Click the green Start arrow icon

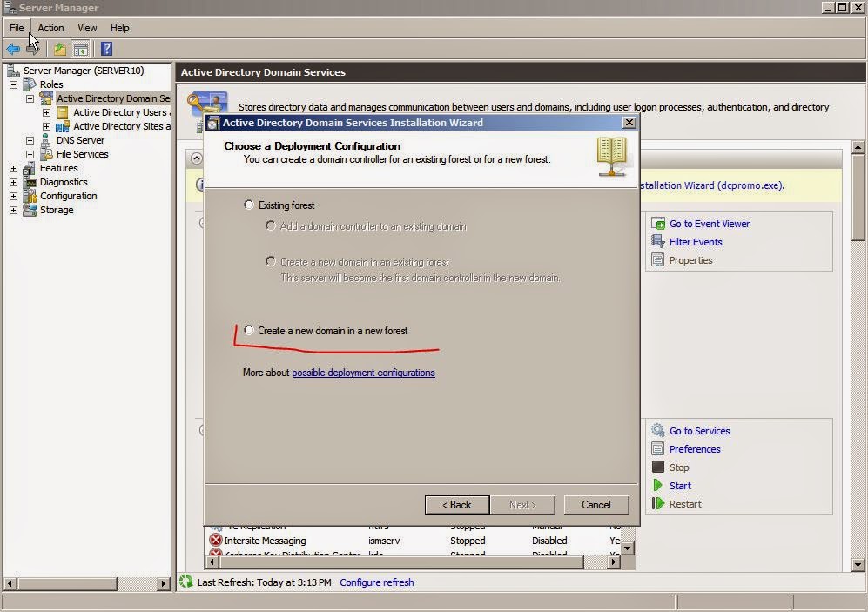coord(657,485)
